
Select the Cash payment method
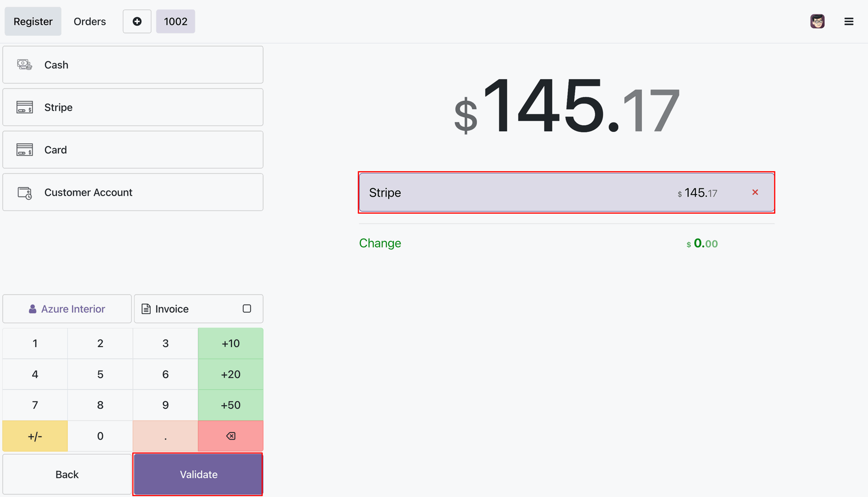point(133,65)
